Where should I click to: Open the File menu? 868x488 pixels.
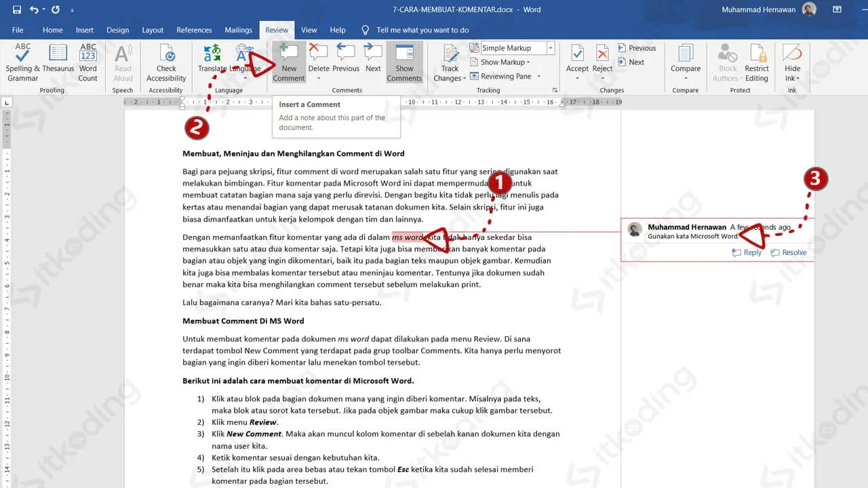18,30
